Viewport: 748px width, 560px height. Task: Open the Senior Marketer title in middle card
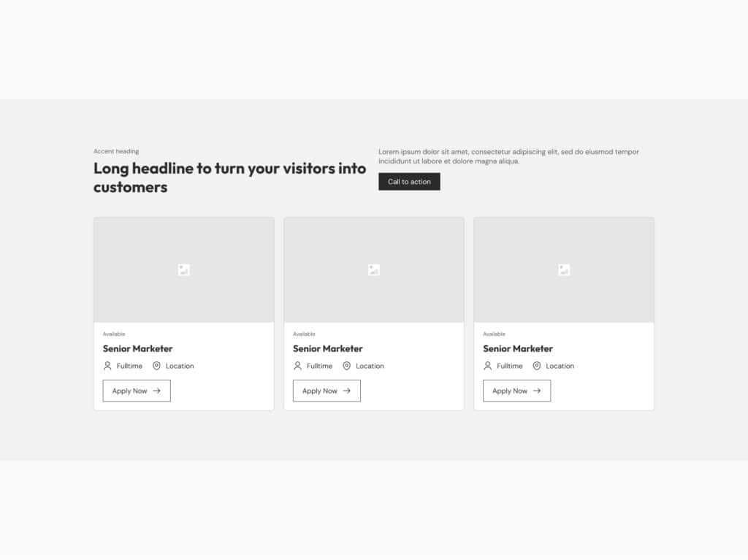327,349
